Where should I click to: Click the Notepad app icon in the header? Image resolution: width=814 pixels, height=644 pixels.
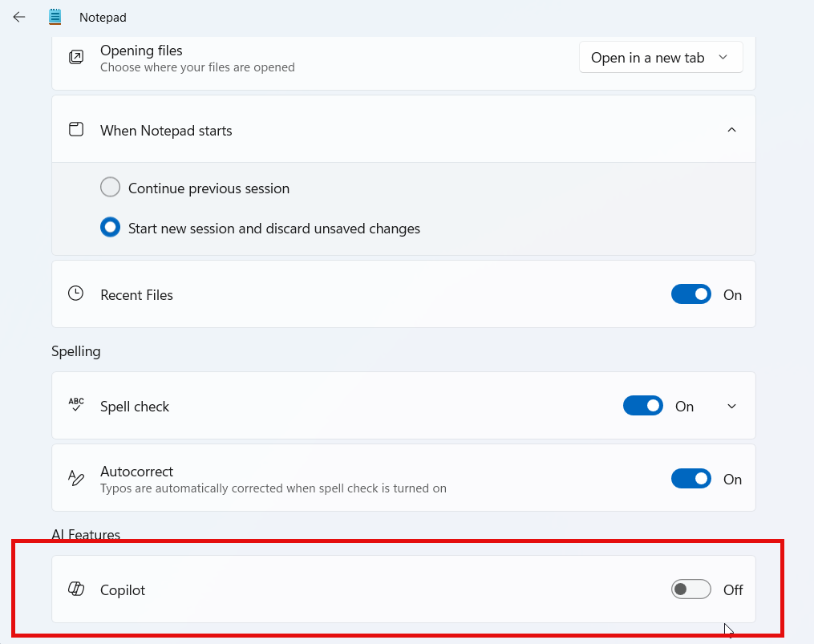pos(54,16)
